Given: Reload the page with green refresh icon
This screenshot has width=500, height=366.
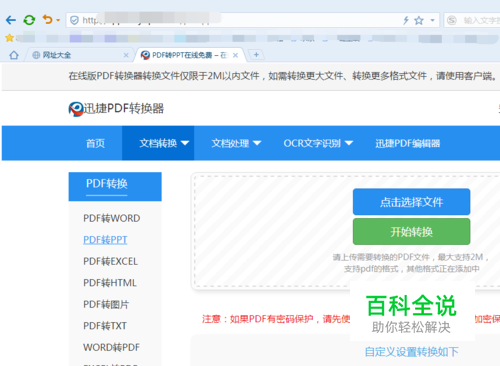Looking at the screenshot, I should coord(29,20).
